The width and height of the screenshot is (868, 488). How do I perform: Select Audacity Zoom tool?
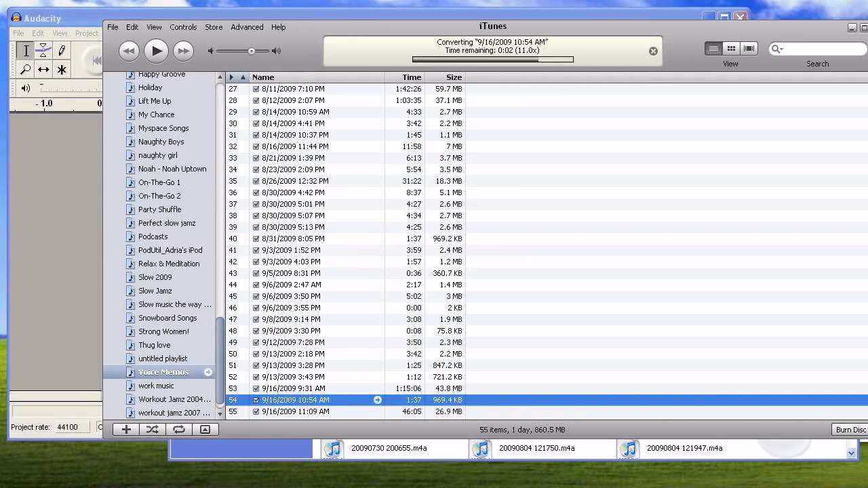pos(26,69)
